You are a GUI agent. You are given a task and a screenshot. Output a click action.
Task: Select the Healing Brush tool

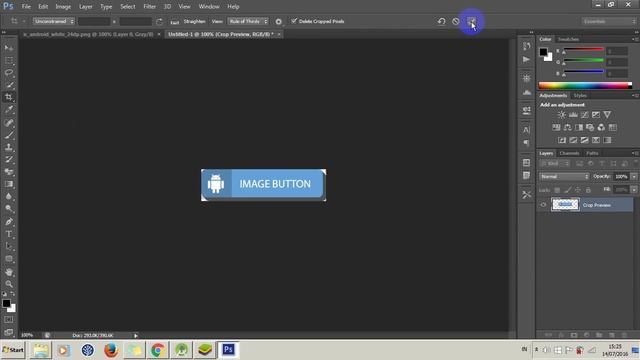coord(9,122)
